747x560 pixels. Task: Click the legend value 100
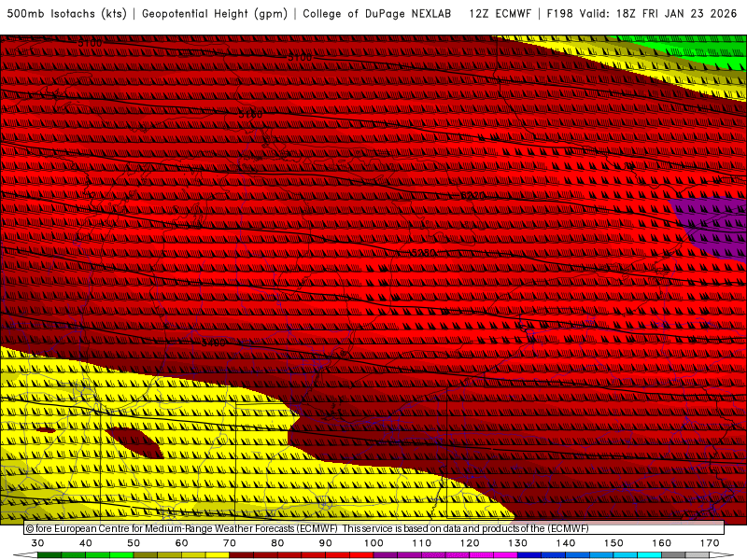coord(374,543)
